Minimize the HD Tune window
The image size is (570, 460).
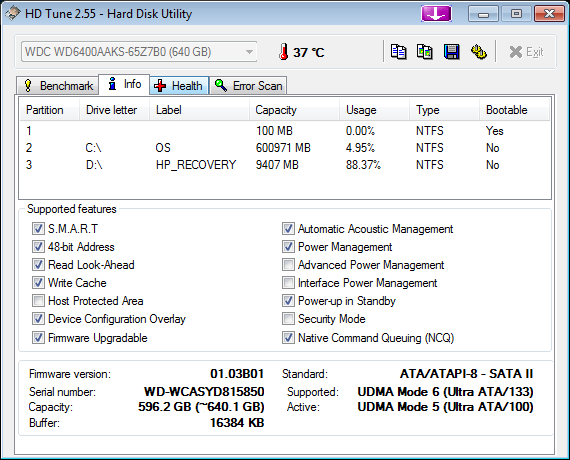tap(483, 14)
